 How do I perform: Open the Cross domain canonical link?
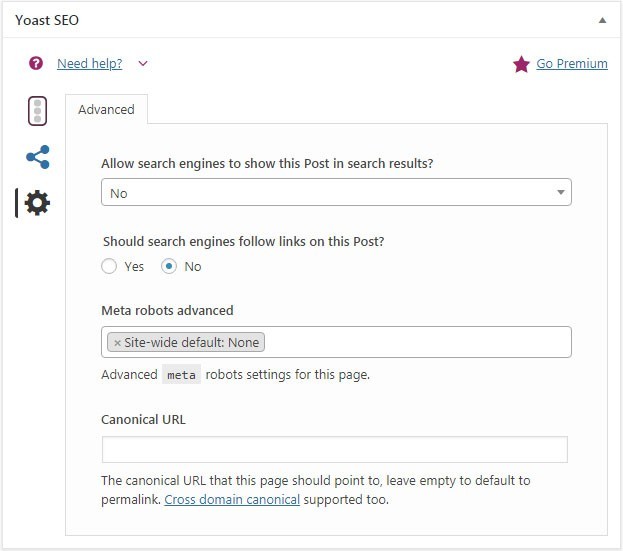coord(232,499)
